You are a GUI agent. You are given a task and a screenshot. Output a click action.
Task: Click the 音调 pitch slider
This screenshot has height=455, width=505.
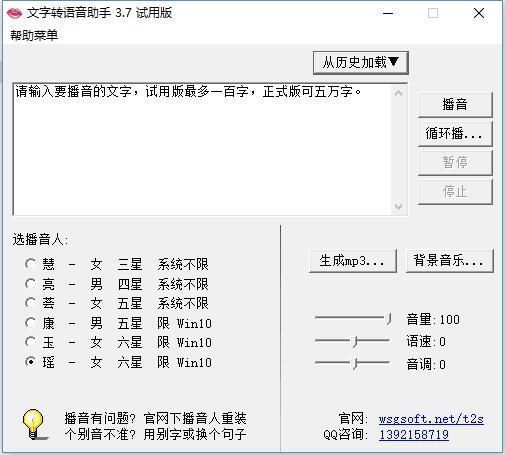pyautogui.click(x=353, y=363)
